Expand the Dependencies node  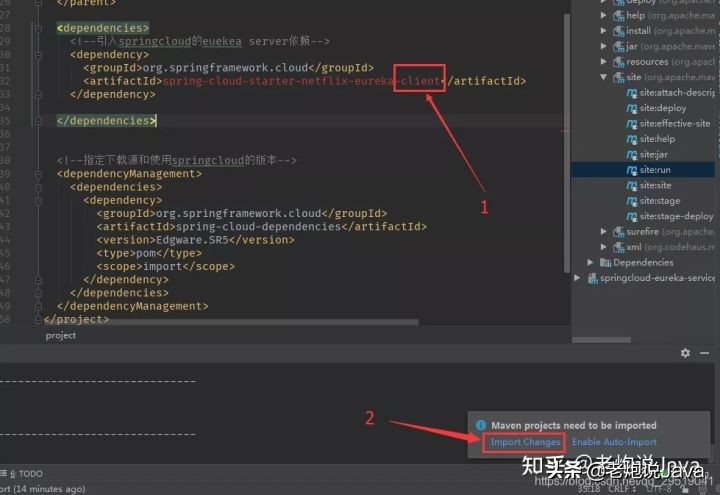(x=590, y=262)
